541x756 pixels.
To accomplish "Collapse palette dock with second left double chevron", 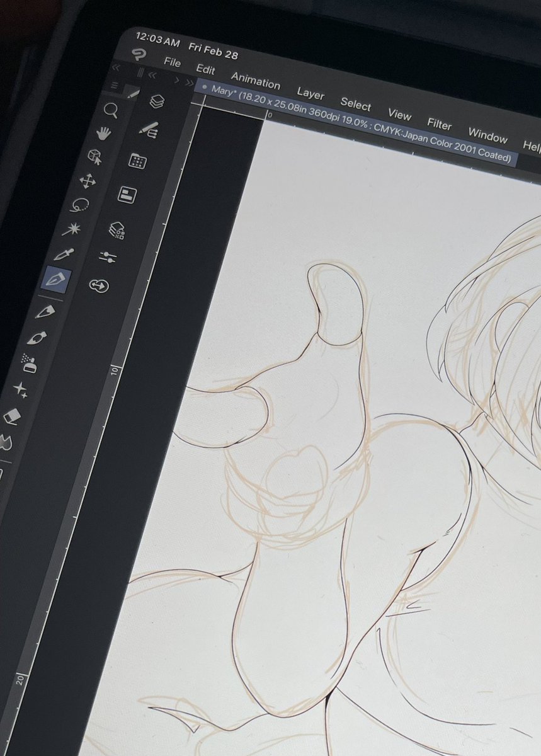I will 151,76.
